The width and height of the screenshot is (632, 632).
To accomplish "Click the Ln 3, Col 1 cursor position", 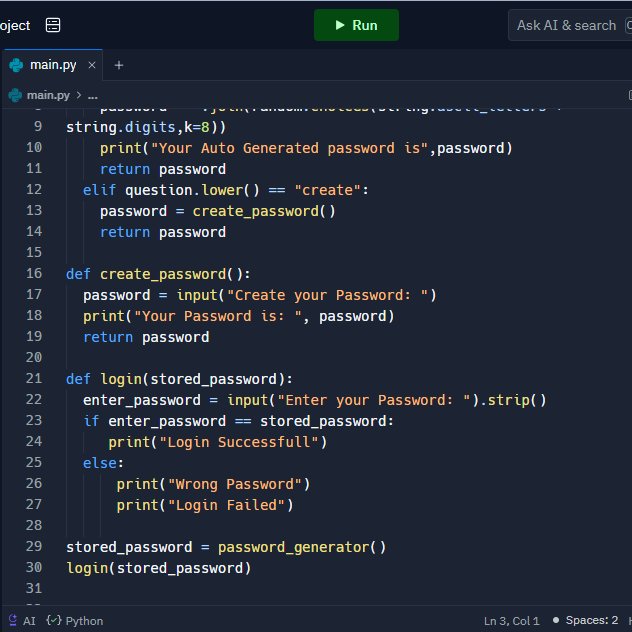I will point(511,621).
